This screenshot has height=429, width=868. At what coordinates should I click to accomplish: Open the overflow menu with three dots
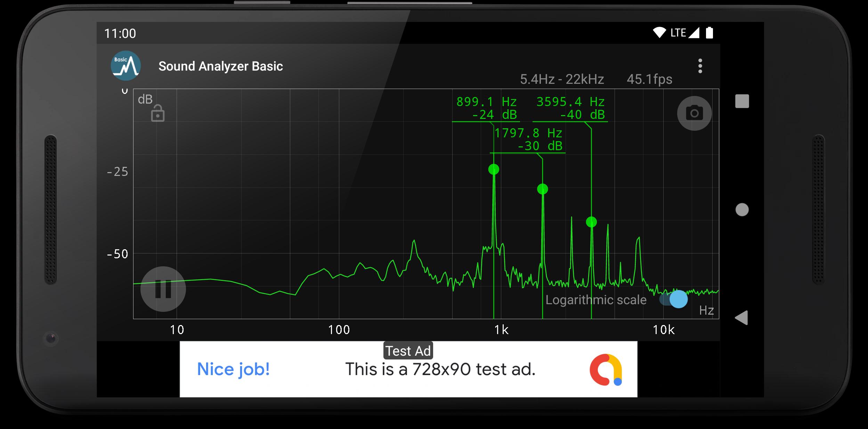[700, 66]
